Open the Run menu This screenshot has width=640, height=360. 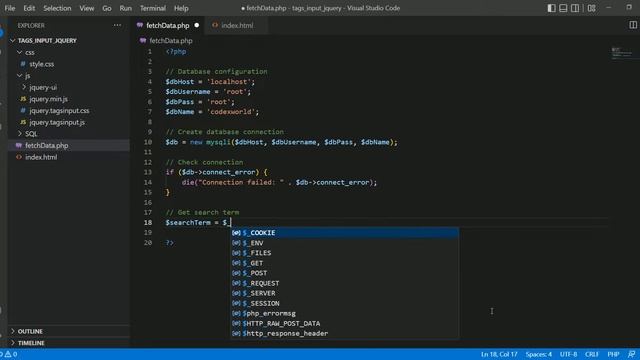(125, 8)
